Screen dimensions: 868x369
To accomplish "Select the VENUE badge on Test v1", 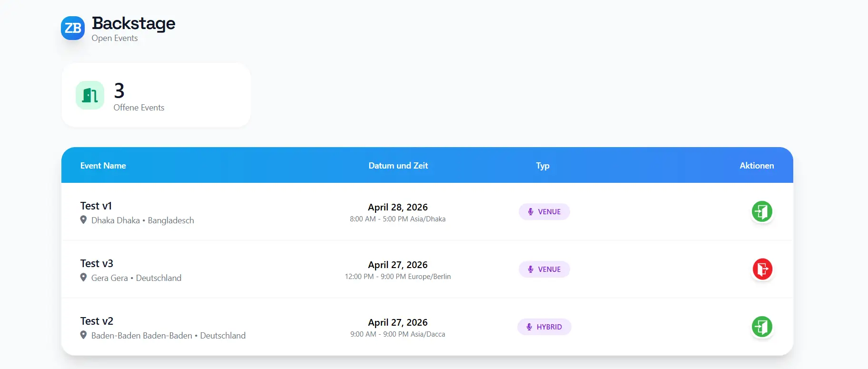I will (544, 212).
